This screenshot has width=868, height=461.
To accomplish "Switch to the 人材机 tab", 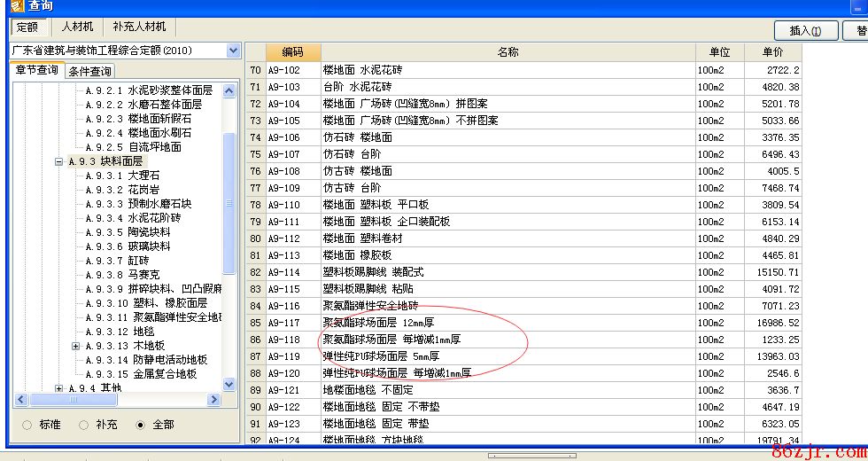I will point(77,27).
